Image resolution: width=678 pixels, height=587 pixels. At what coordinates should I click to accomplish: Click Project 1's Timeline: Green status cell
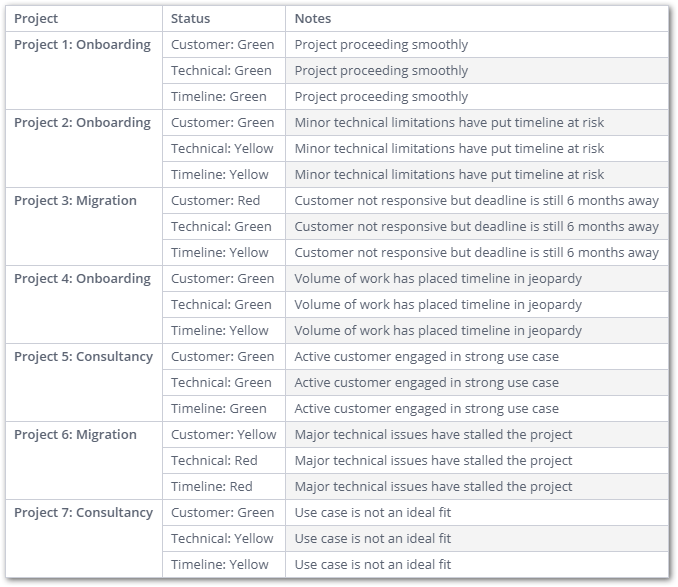pos(219,97)
